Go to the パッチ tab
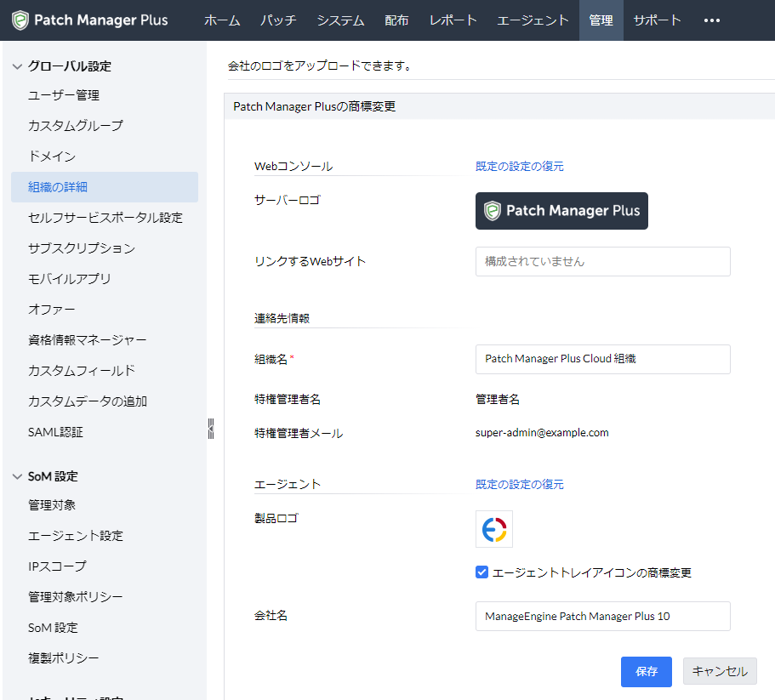Viewport: 775px width, 700px height. (x=278, y=20)
